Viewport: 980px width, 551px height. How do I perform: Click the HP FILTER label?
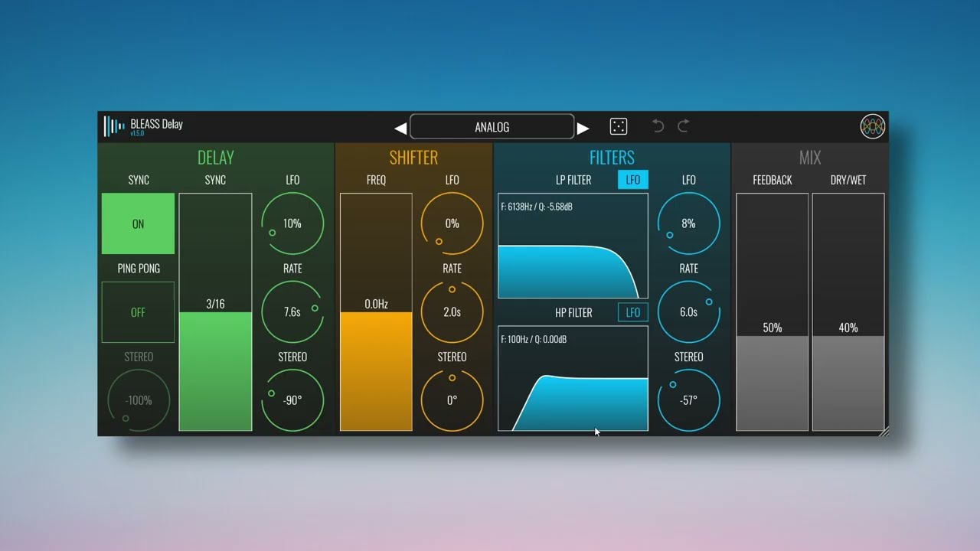[x=573, y=312]
